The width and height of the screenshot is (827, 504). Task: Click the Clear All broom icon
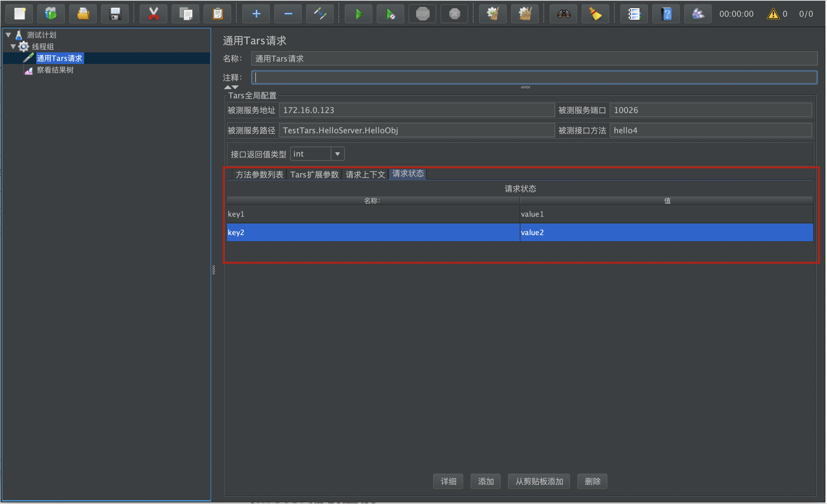(x=525, y=14)
